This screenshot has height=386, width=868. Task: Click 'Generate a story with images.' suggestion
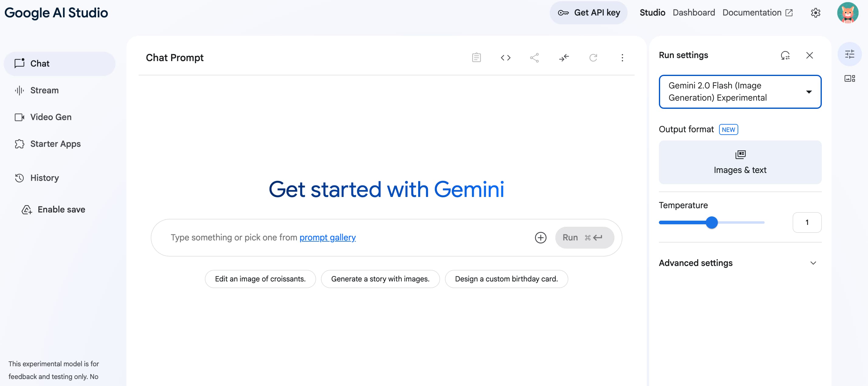[380, 279]
